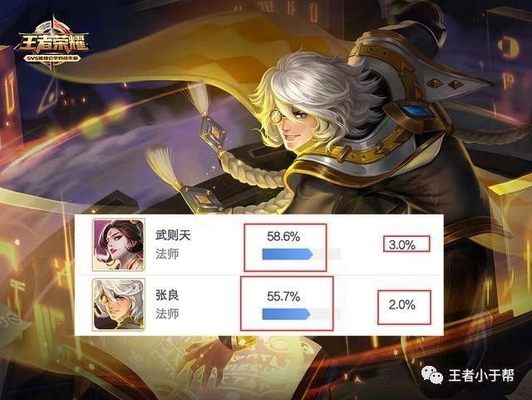The height and width of the screenshot is (400, 532).
Task: Click the 5V5 subtitle banner under logo
Action: pyautogui.click(x=52, y=58)
